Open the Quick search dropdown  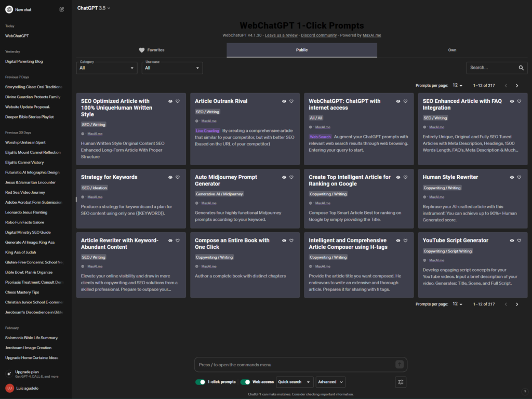[x=295, y=382]
